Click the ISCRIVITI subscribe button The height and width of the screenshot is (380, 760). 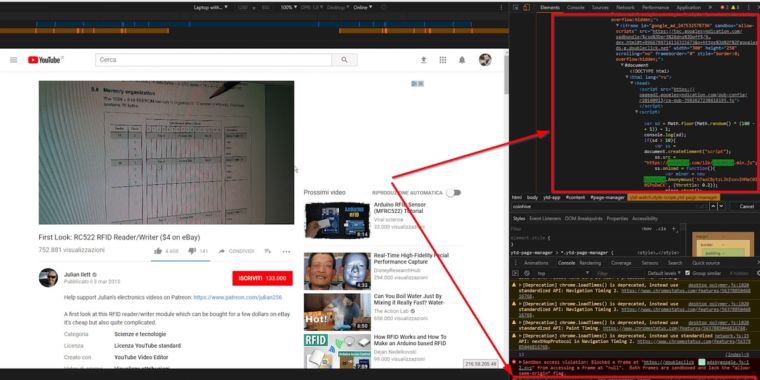pyautogui.click(x=262, y=278)
